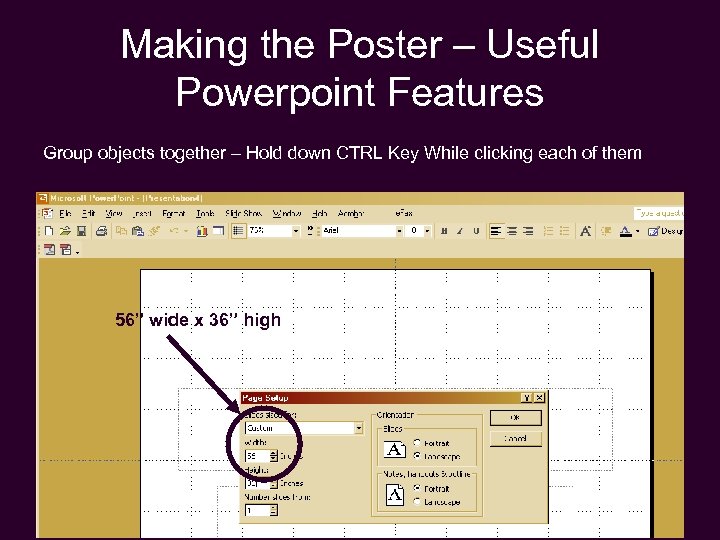Image resolution: width=720 pixels, height=540 pixels.
Task: Open the File menu
Action: (65, 214)
